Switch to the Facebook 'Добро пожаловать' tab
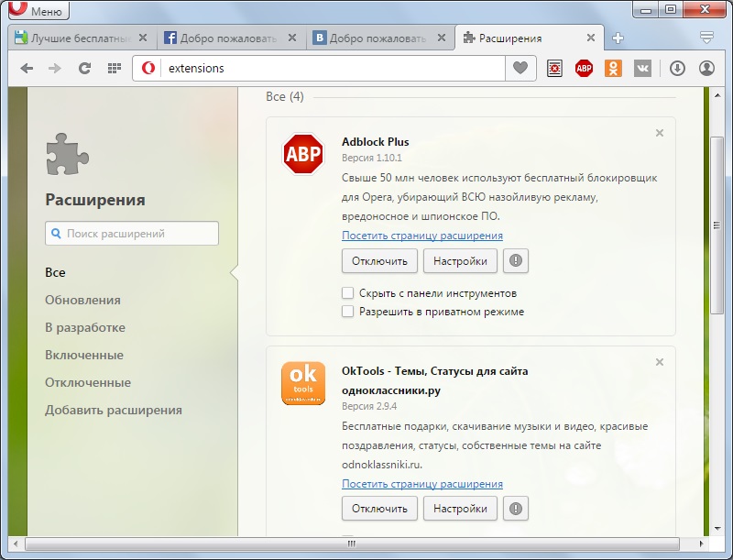This screenshot has height=560, width=733. point(219,38)
